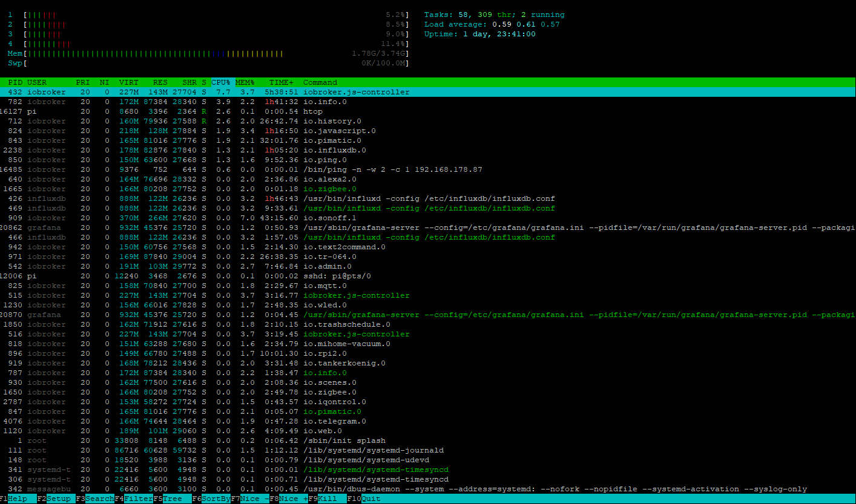Image resolution: width=856 pixels, height=504 pixels.
Task: Select the io.telegram.0 process row
Action: [x=428, y=421]
